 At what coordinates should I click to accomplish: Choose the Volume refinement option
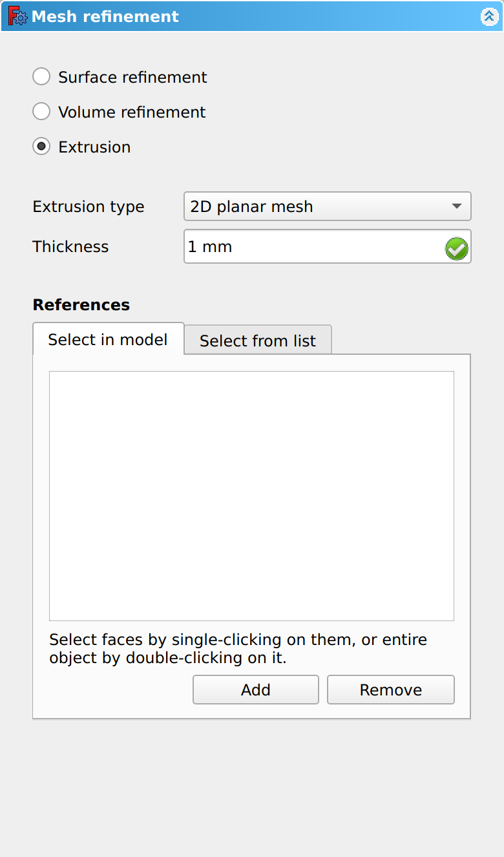tap(41, 112)
